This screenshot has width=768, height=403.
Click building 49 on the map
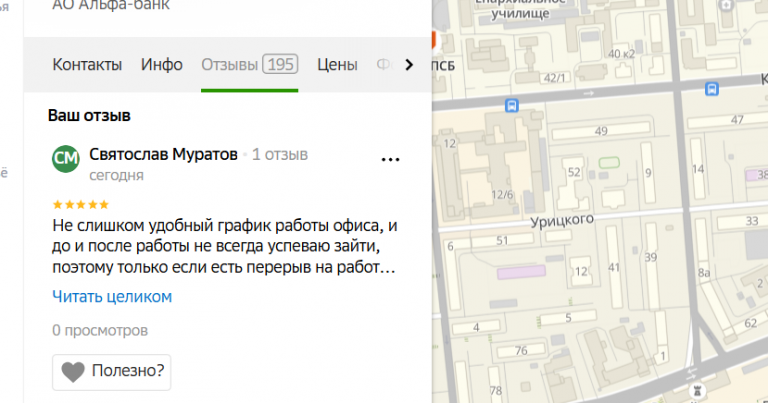click(x=601, y=131)
